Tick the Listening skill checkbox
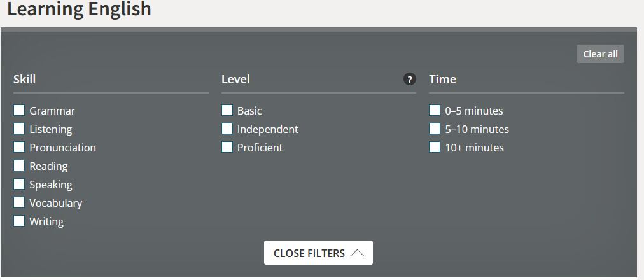This screenshot has width=644, height=280. tap(19, 129)
